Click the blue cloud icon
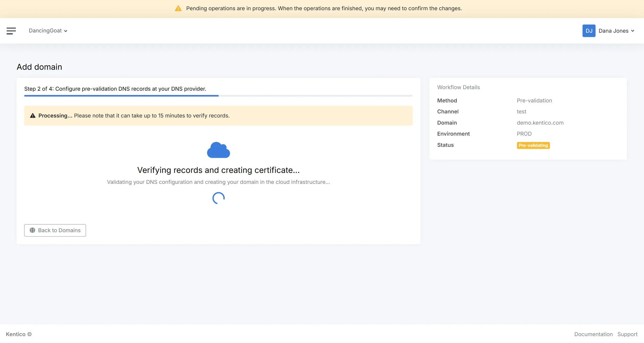This screenshot has width=644, height=343. (218, 150)
